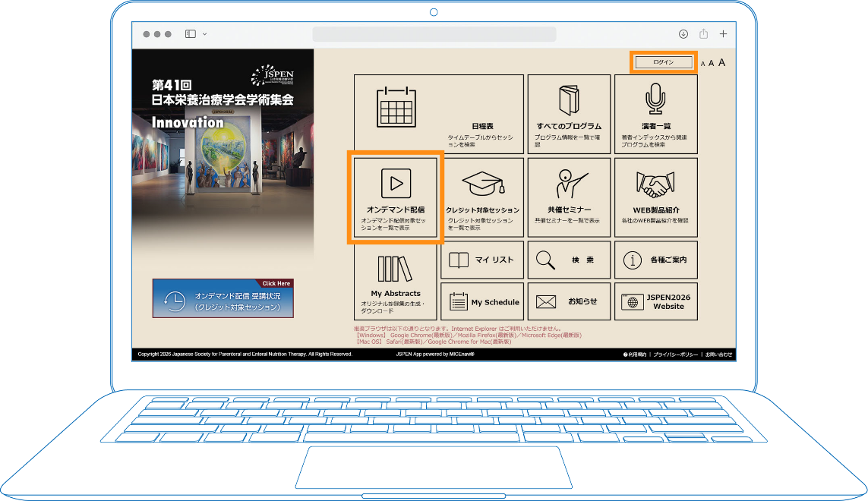868x501 pixels.
Task: Click the browser address bar
Action: [x=434, y=34]
